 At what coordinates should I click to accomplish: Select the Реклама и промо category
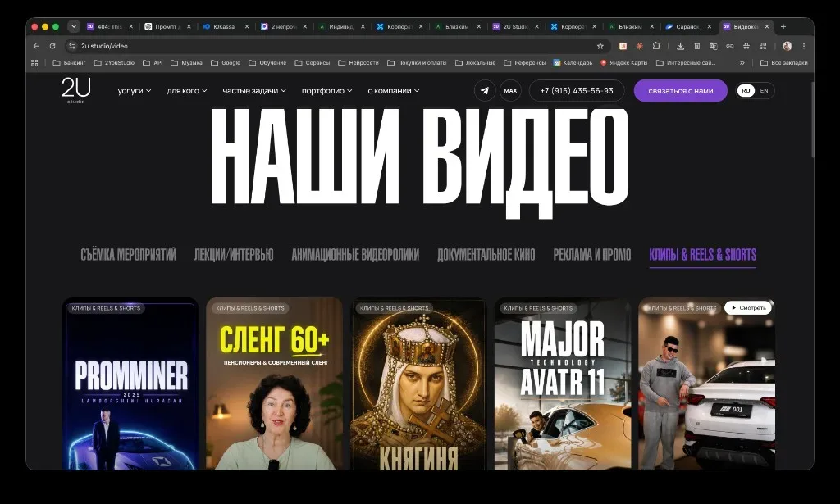coord(592,255)
